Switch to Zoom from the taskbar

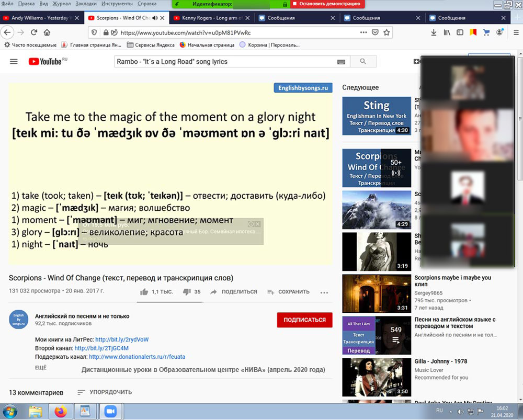pos(110,412)
